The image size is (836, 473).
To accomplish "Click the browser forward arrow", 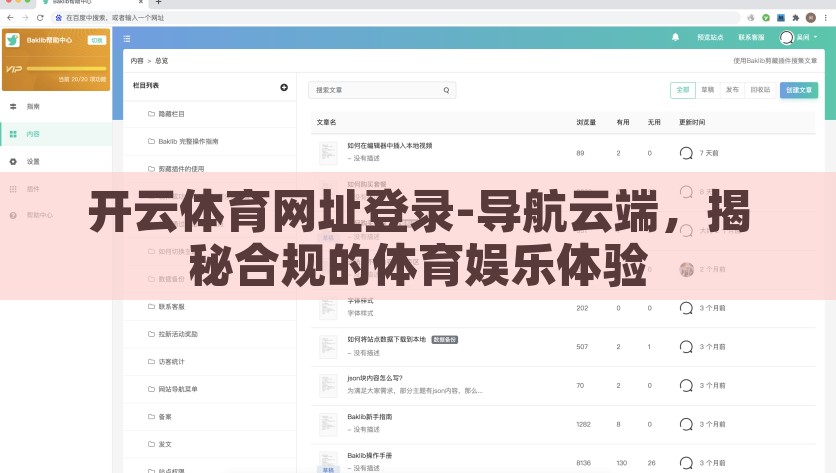I will [25, 18].
